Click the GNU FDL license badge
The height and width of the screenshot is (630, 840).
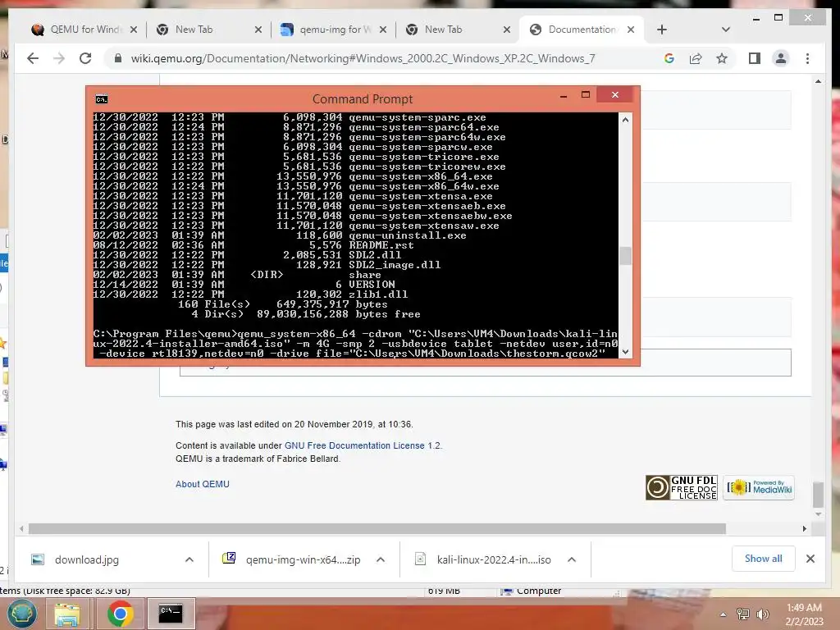(681, 488)
